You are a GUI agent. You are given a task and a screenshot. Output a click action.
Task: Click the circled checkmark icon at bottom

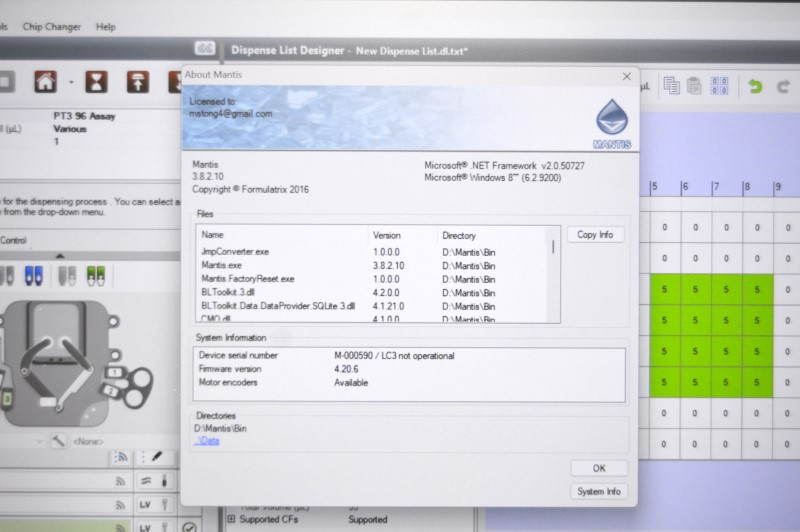point(189,527)
